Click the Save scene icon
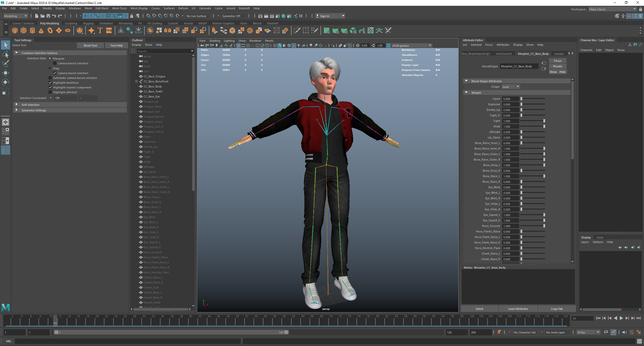644x346 pixels. pos(48,16)
